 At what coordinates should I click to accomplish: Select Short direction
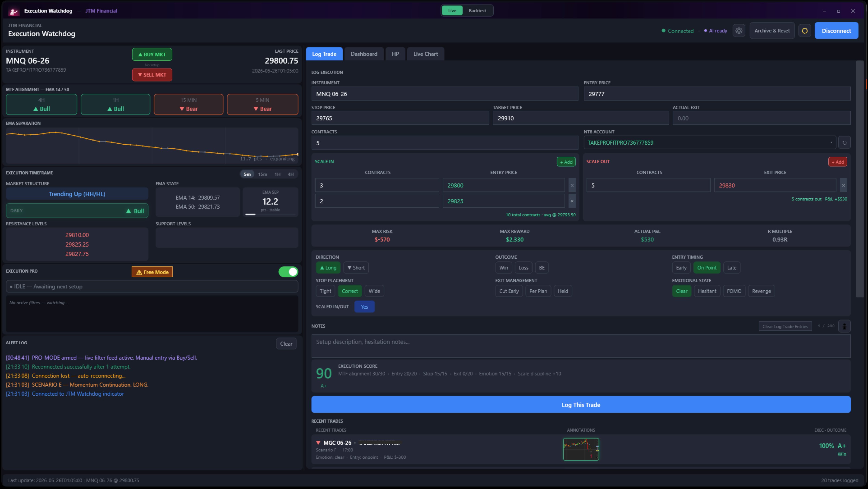pyautogui.click(x=356, y=268)
